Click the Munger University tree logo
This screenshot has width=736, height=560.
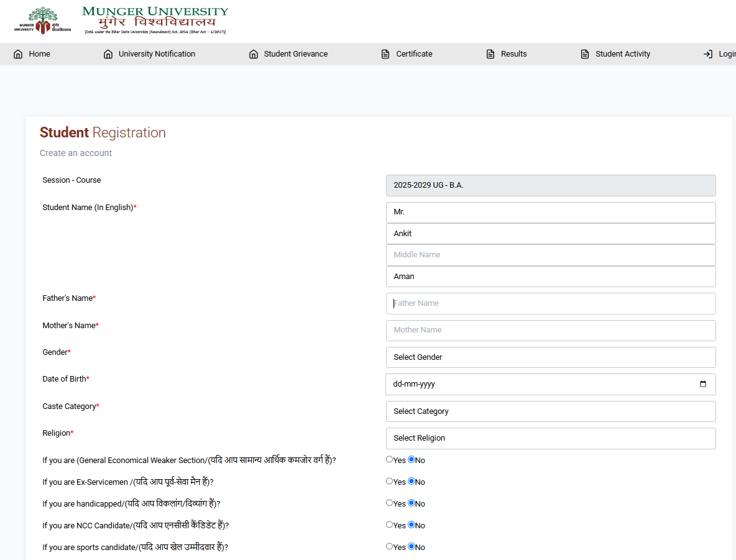pos(42,21)
